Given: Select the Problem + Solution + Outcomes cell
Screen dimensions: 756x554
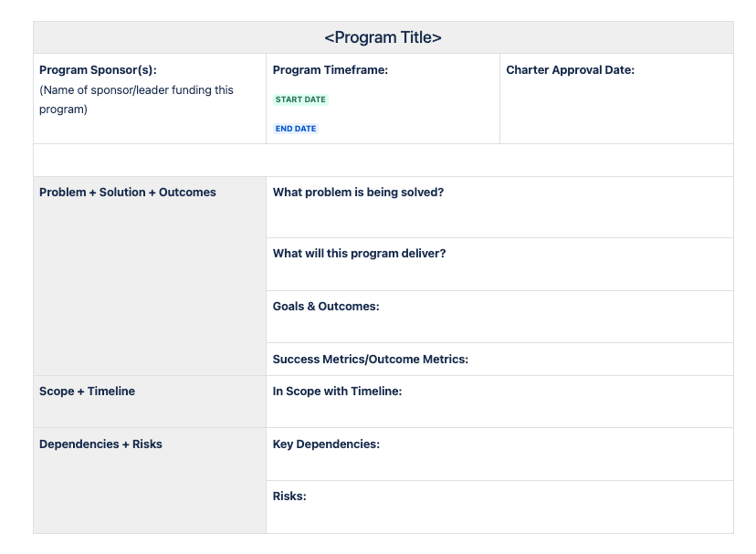Looking at the screenshot, I should [x=150, y=277].
